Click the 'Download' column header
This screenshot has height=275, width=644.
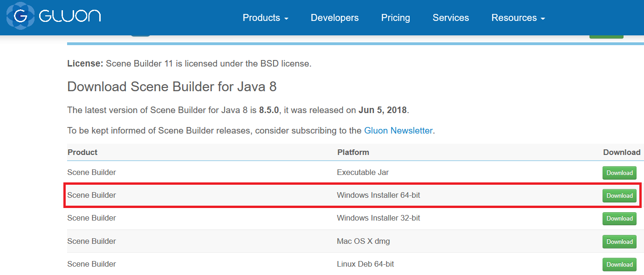(x=622, y=152)
